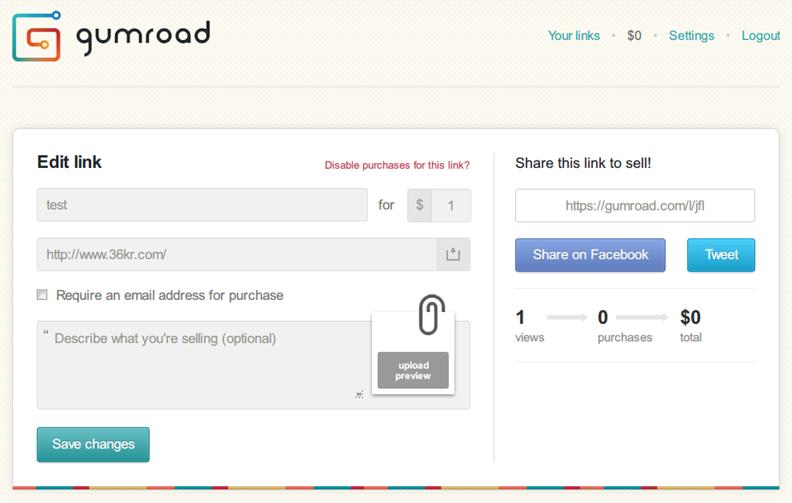Viewport: 792px width, 503px height.
Task: Log out via the Logout link
Action: [761, 36]
